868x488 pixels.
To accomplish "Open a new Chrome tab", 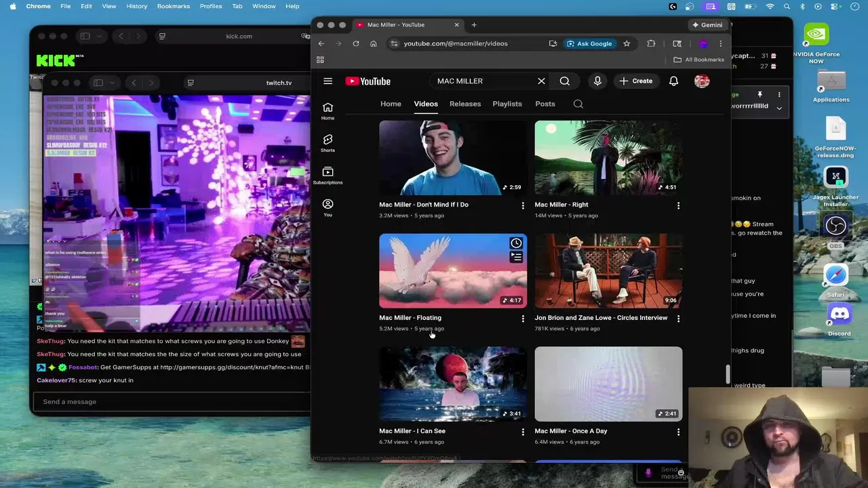I will (x=474, y=25).
